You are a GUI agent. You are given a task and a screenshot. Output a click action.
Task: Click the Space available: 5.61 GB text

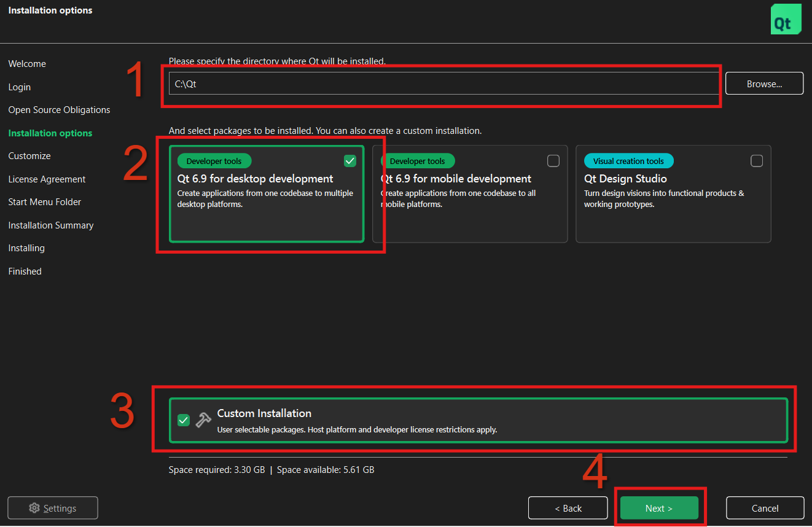tap(326, 470)
